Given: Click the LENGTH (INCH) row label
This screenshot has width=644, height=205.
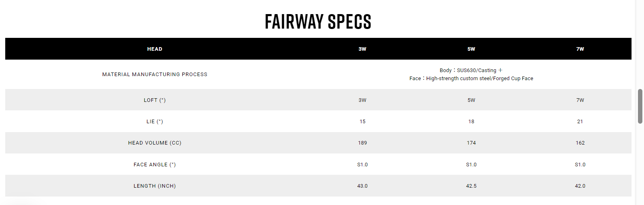Looking at the screenshot, I should tap(155, 186).
